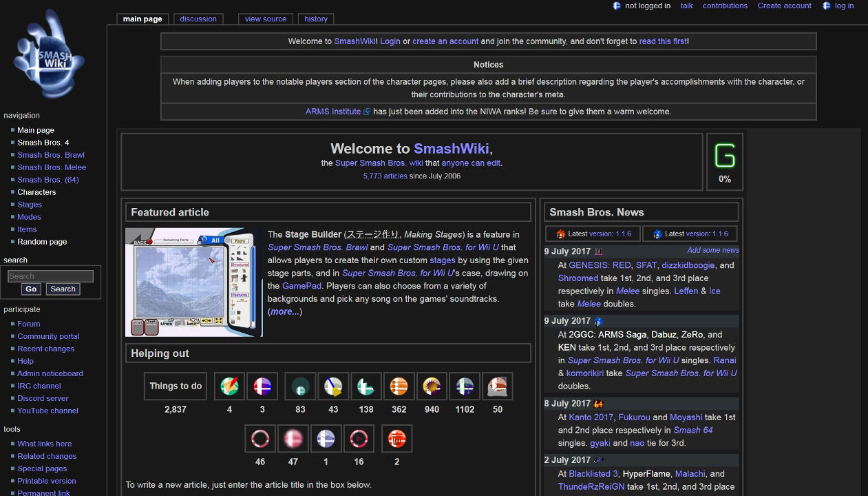The width and height of the screenshot is (868, 496).
Task: Click the red play-ring icon with count 16
Action: pyautogui.click(x=359, y=438)
